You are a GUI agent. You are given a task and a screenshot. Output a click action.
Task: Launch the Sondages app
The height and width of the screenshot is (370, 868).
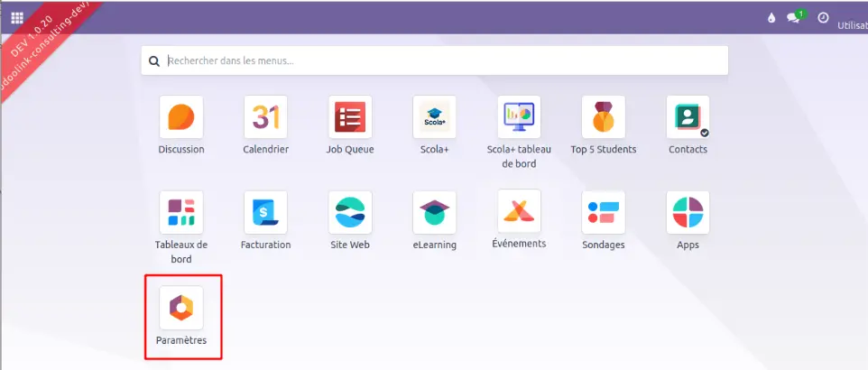[x=604, y=211]
